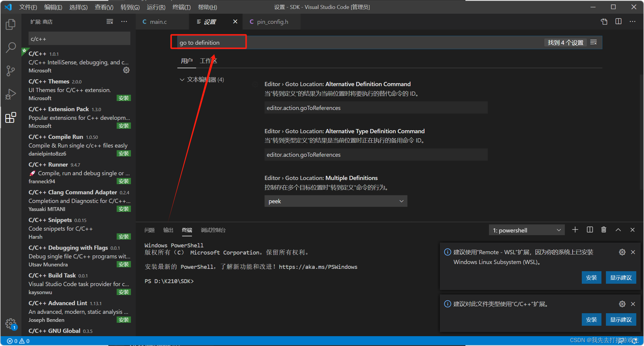Open gear on C/C++ extension recommendation notification
The height and width of the screenshot is (346, 644).
pyautogui.click(x=622, y=304)
